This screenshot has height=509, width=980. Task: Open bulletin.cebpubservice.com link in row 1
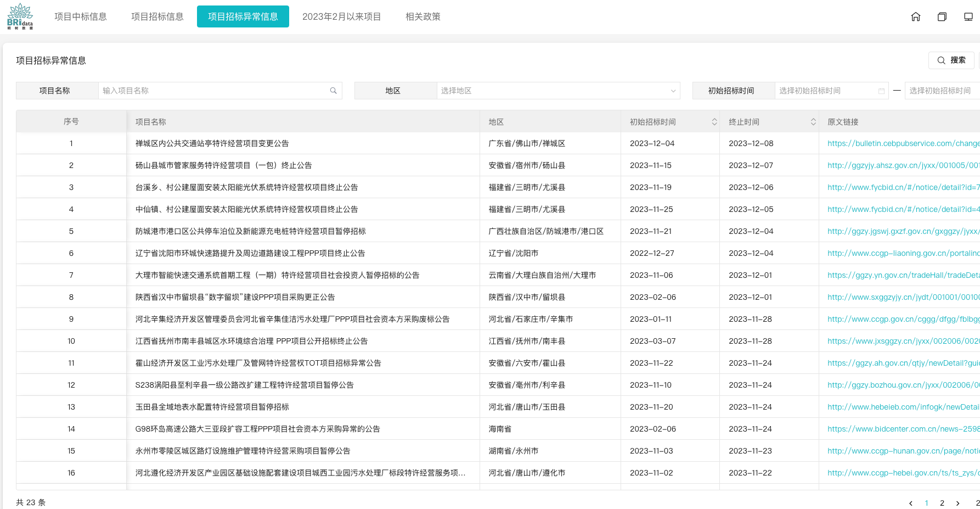pyautogui.click(x=903, y=143)
